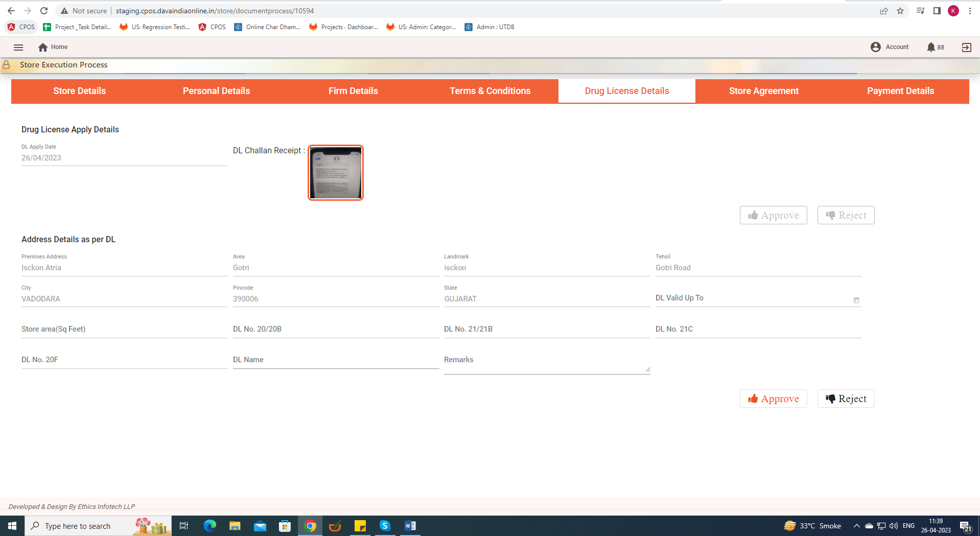Click the logout icon in header
980x536 pixels.
pyautogui.click(x=966, y=47)
